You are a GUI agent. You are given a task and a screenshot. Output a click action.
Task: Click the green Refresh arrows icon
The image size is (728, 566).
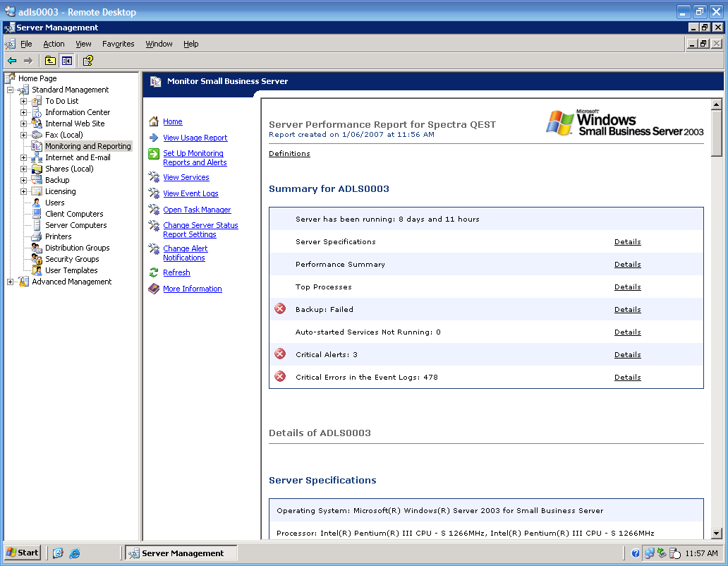click(154, 272)
